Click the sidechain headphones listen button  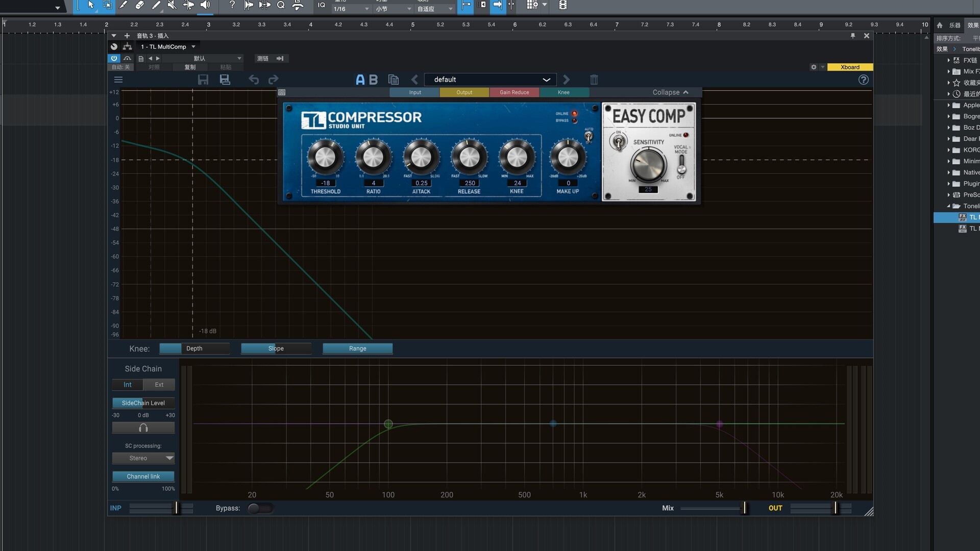[x=143, y=428]
